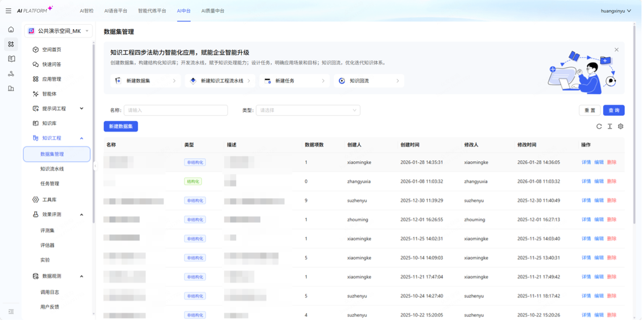Image resolution: width=644 pixels, height=321 pixels.
Task: Close the knowledge engineering banner
Action: click(x=616, y=50)
